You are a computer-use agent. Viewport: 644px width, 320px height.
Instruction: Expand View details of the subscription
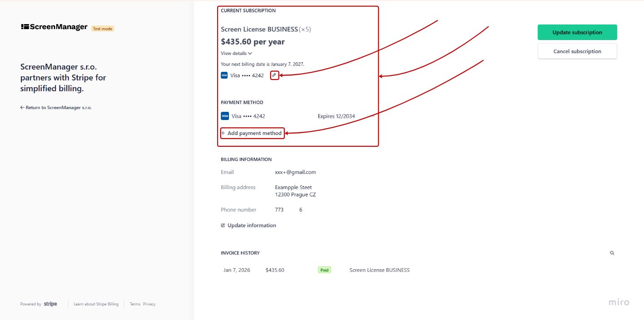click(x=236, y=53)
